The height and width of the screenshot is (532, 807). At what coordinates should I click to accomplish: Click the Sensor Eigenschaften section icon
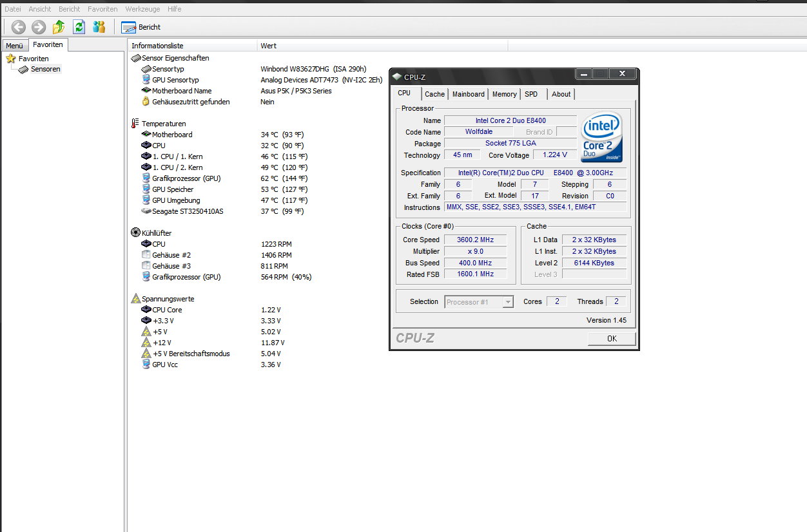135,58
